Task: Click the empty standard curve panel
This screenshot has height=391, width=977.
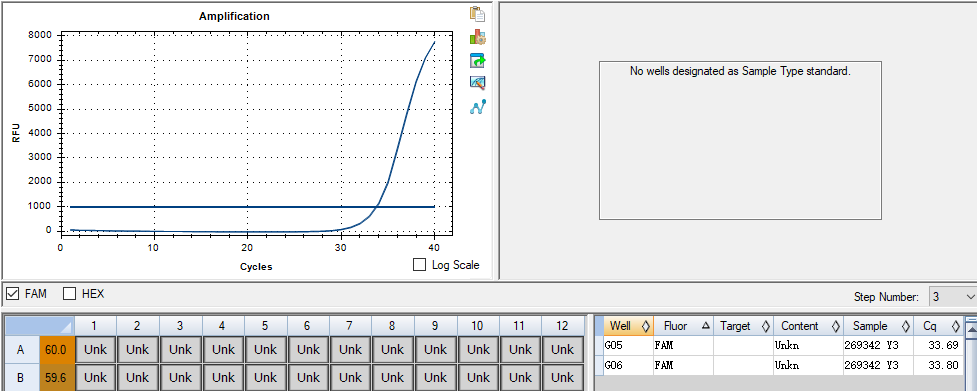Action: coord(740,140)
